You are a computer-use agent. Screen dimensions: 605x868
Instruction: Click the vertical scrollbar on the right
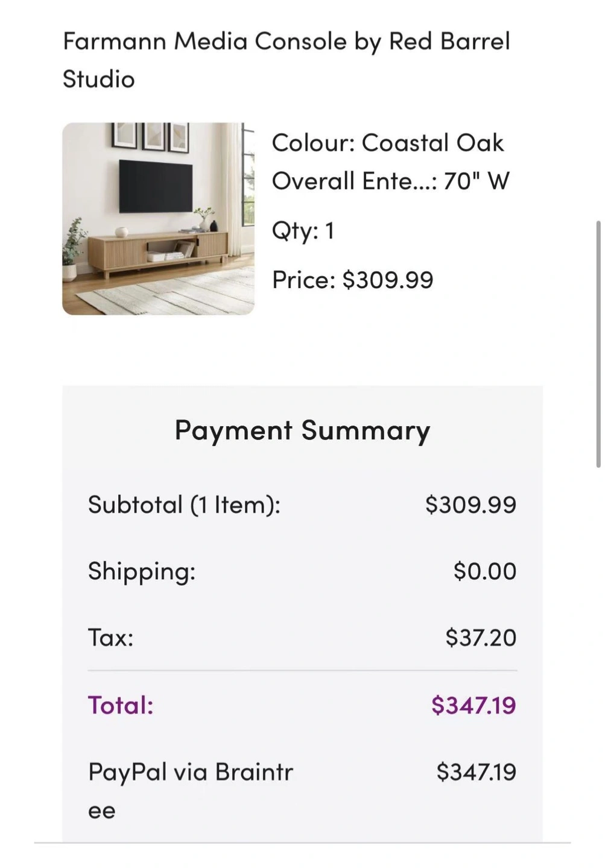[598, 344]
